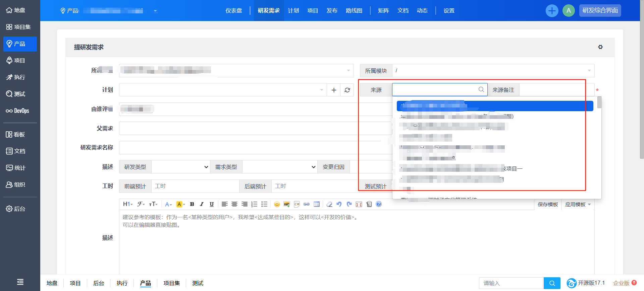Align text left in editor

click(224, 204)
